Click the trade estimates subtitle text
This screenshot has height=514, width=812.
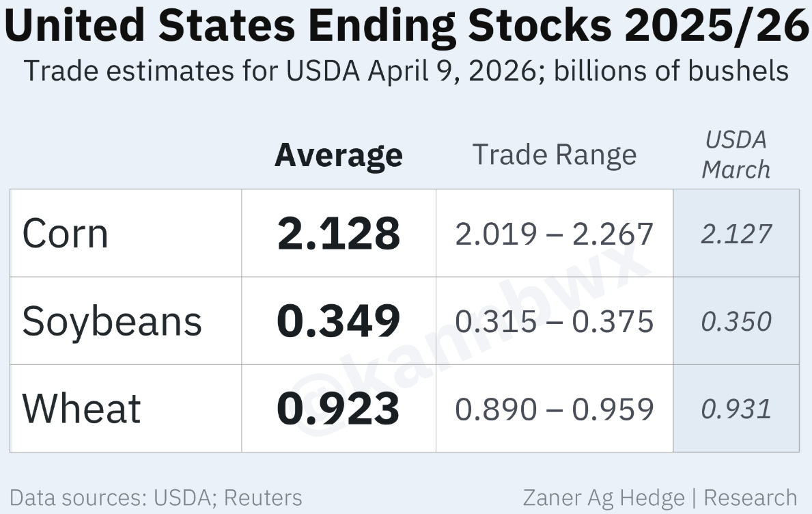point(406,70)
